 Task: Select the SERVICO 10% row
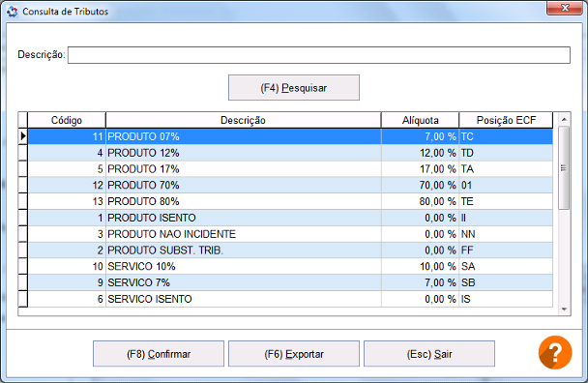(290, 266)
